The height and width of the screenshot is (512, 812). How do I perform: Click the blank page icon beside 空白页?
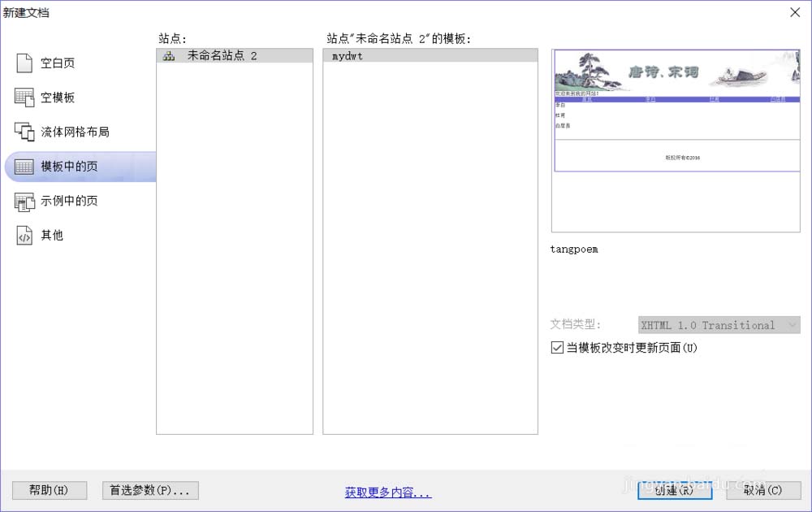pyautogui.click(x=24, y=63)
